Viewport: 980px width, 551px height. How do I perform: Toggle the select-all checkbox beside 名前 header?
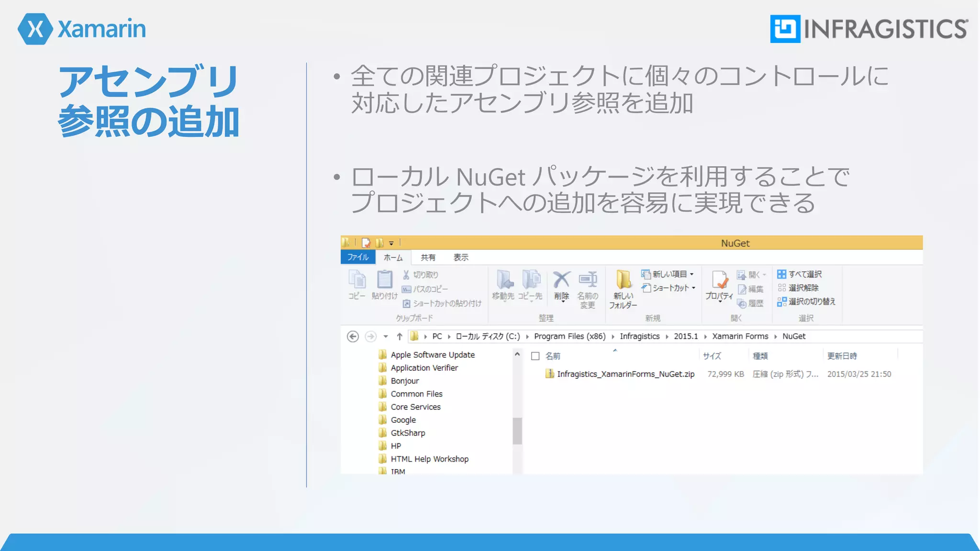click(535, 356)
